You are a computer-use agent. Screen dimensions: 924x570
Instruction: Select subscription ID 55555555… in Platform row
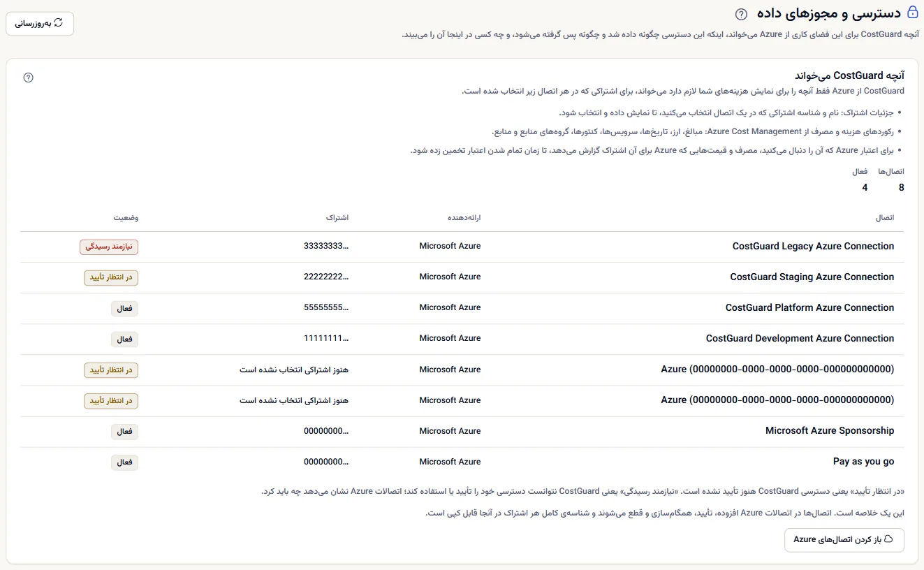(326, 307)
